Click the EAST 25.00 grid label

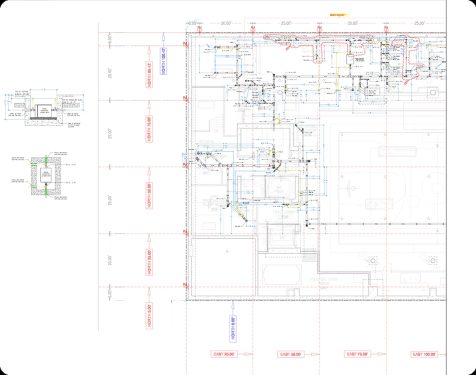click(x=224, y=354)
